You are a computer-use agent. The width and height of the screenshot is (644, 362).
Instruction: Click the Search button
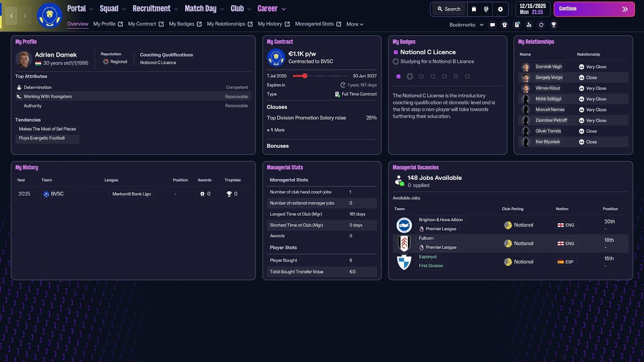click(x=449, y=9)
